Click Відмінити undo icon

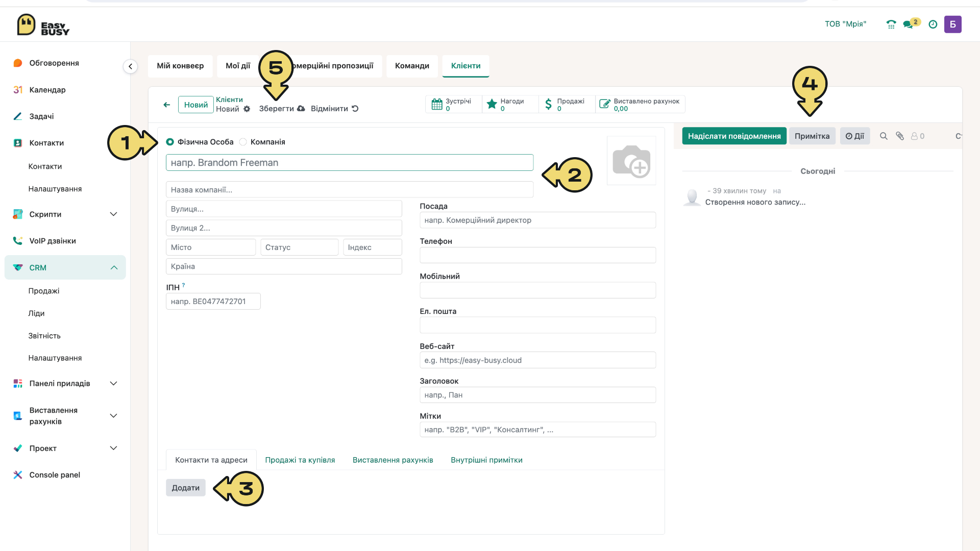[x=355, y=109]
